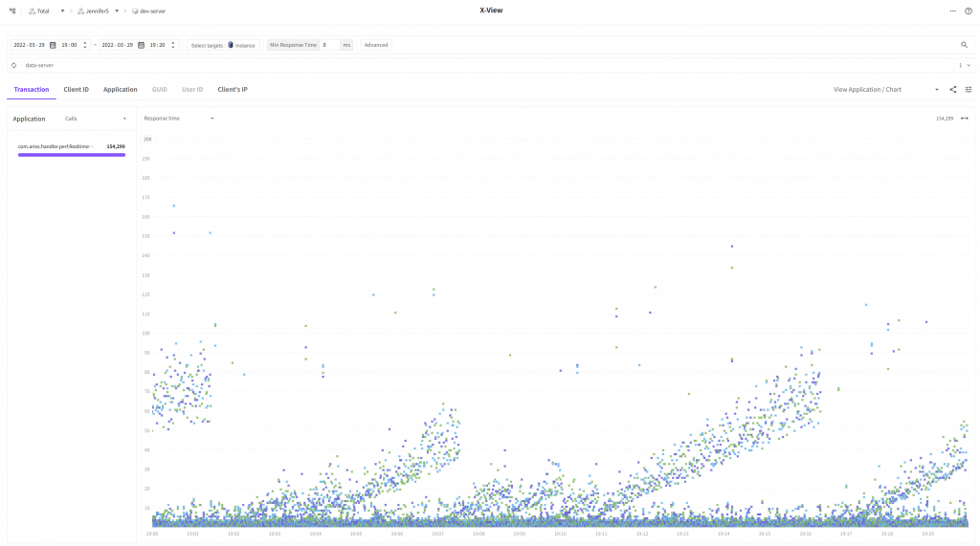Image resolution: width=980 pixels, height=546 pixels.
Task: Click the 19:10 time axis label
Action: pos(560,534)
